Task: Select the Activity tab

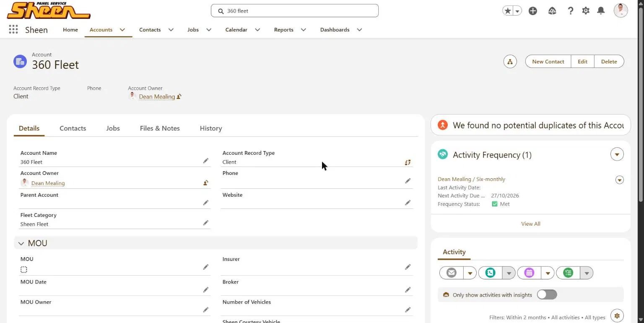Action: coord(454,252)
